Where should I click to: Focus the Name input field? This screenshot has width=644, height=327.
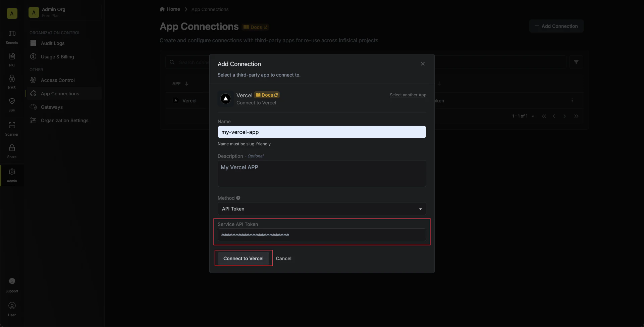pos(322,132)
